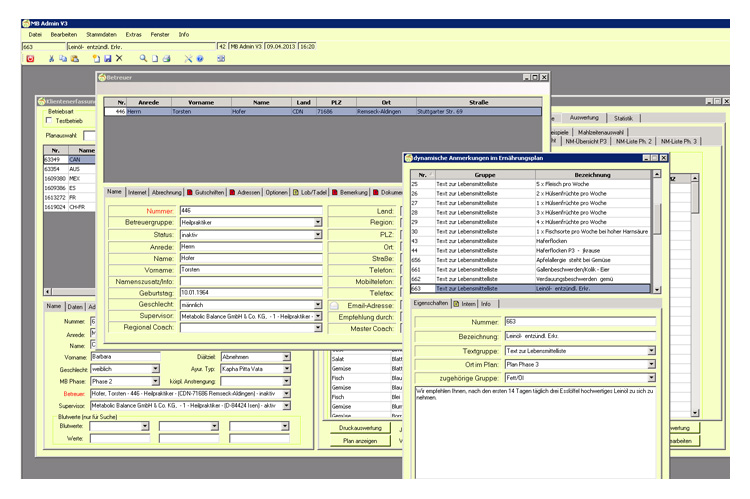Open the Bemerkung tab
The image size is (750, 499).
(x=350, y=192)
